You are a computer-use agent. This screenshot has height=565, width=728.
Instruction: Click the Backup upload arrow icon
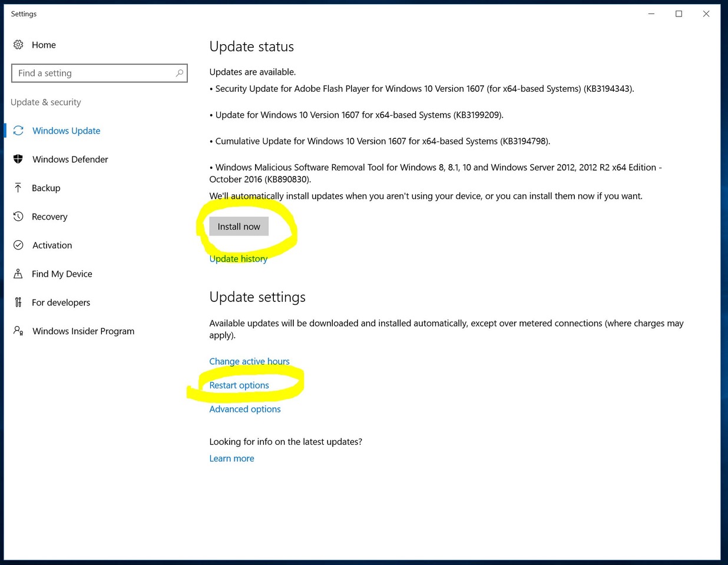pos(18,188)
